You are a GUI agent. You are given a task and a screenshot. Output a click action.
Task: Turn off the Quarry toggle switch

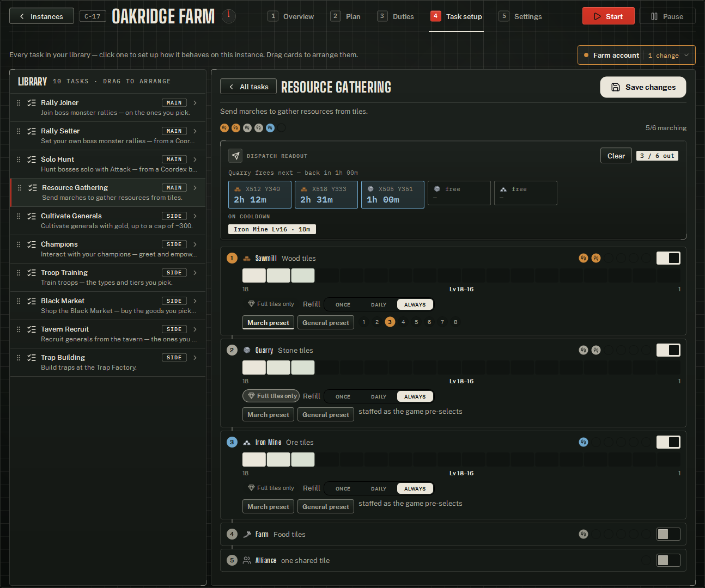(668, 350)
